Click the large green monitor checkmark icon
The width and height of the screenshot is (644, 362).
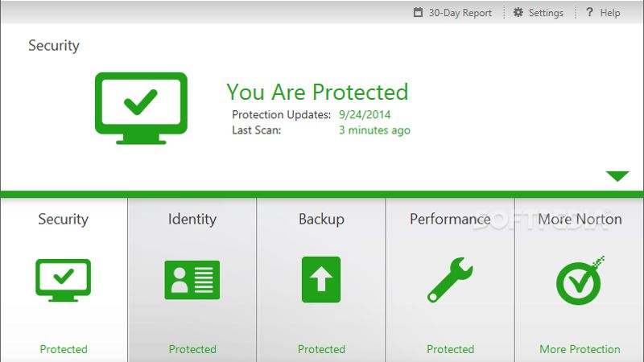141,109
